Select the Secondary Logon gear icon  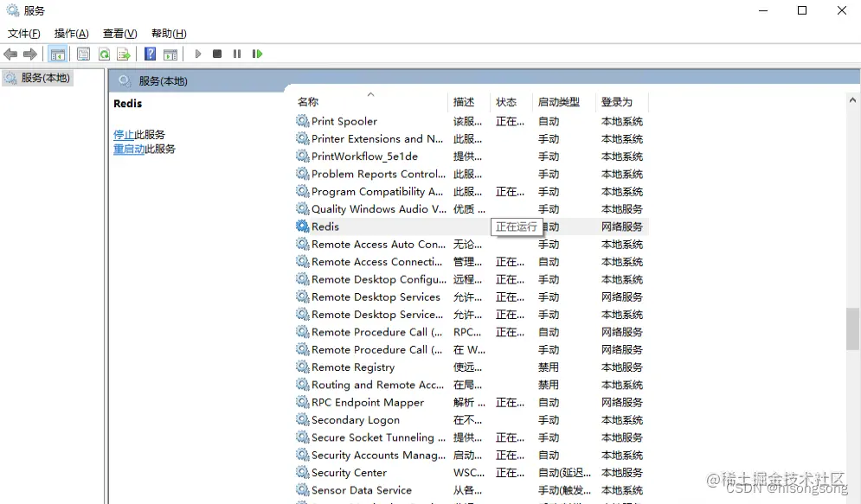[303, 419]
